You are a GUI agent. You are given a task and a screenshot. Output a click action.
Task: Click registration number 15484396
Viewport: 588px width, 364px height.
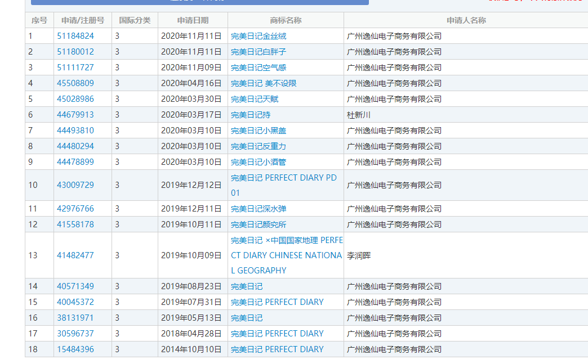click(75, 349)
